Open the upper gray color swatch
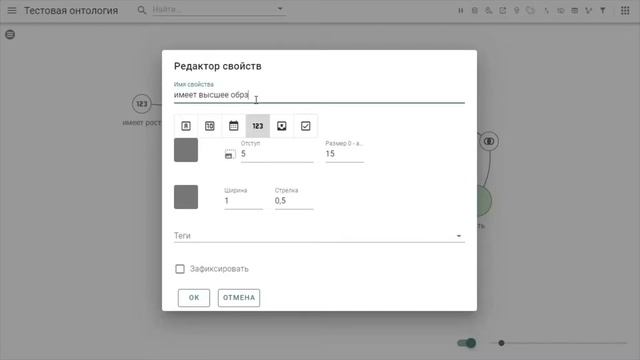Screen dimensions: 640x360 (x=186, y=150)
